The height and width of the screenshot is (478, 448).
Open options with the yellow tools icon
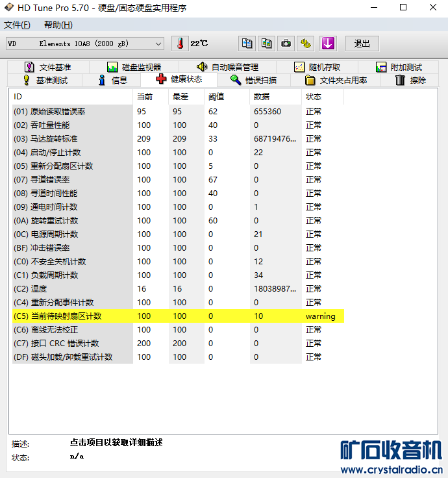[305, 44]
